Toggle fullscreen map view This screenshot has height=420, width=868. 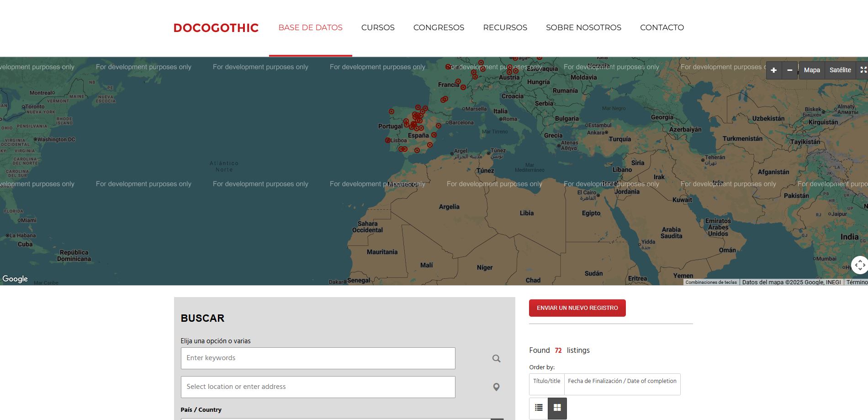coord(863,70)
